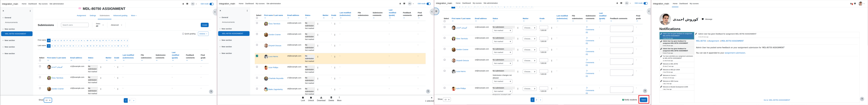868x105 pixels.
Task: Click Download in the bulk action bar
Action: [x=321, y=99]
